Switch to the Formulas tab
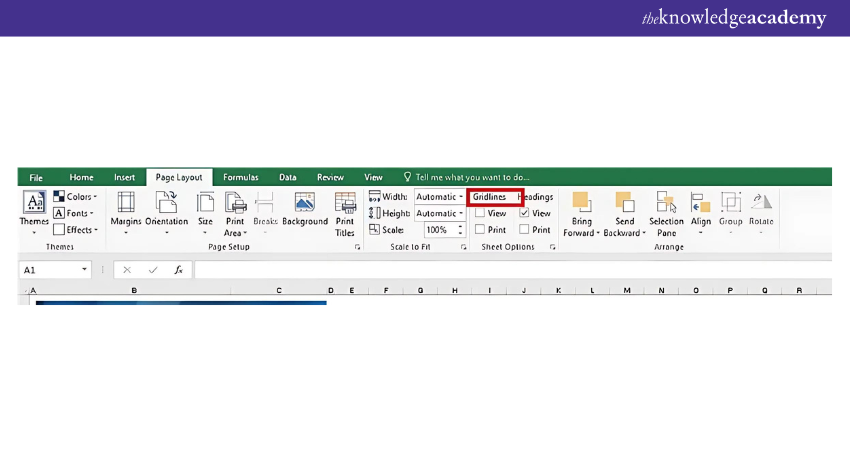The height and width of the screenshot is (450, 850). pyautogui.click(x=240, y=177)
